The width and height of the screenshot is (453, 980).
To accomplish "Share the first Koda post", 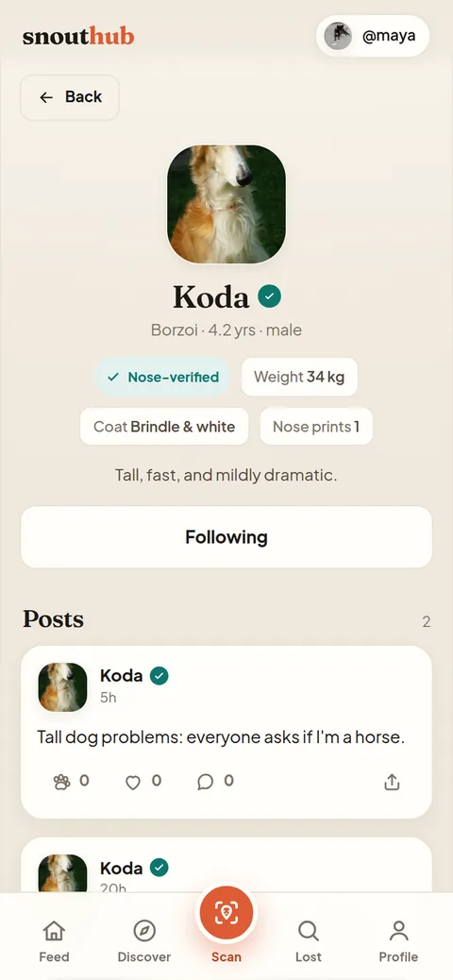I will tap(392, 782).
